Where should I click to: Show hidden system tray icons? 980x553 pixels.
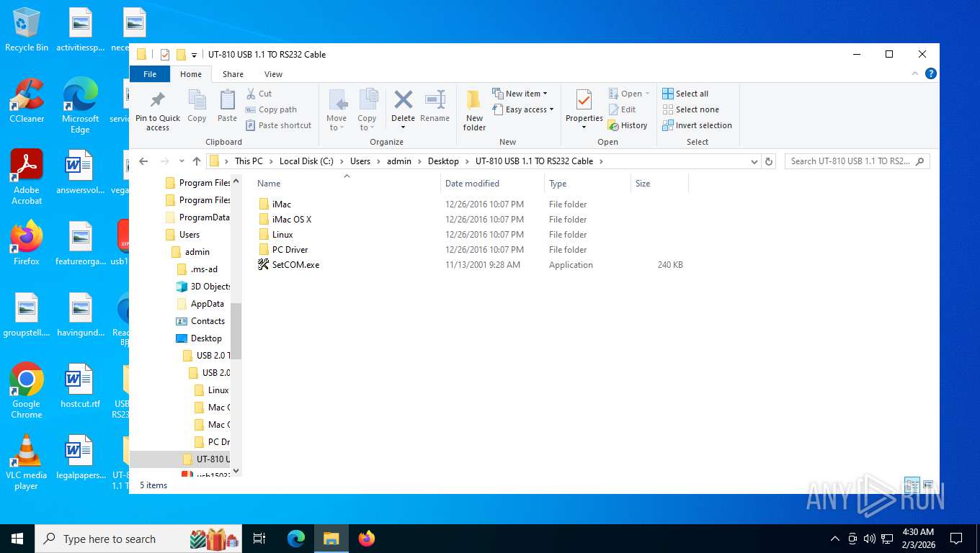pyautogui.click(x=835, y=538)
